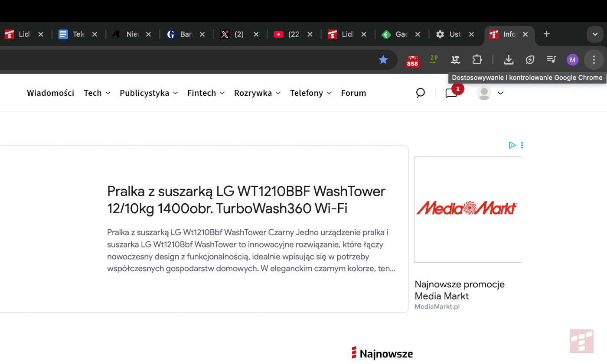Viewport: 607px width, 364px height.
Task: Open the Extensions puzzle piece menu
Action: point(477,60)
